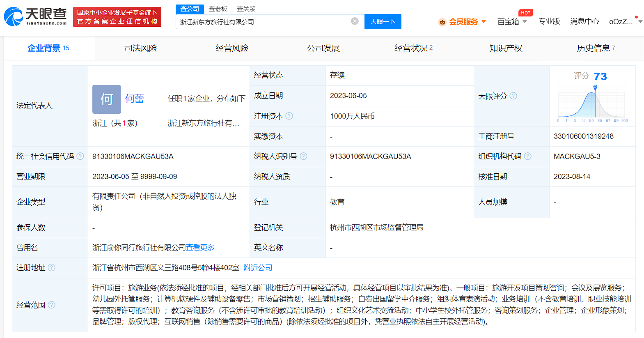
Task: Open help icon beside 天眼评分
Action: point(513,96)
